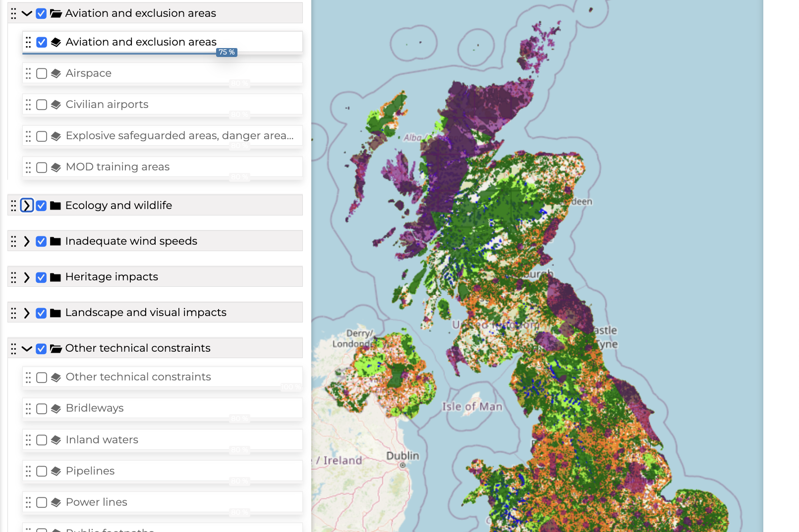Click the 75% opacity slider handle
799x532 pixels.
point(227,53)
